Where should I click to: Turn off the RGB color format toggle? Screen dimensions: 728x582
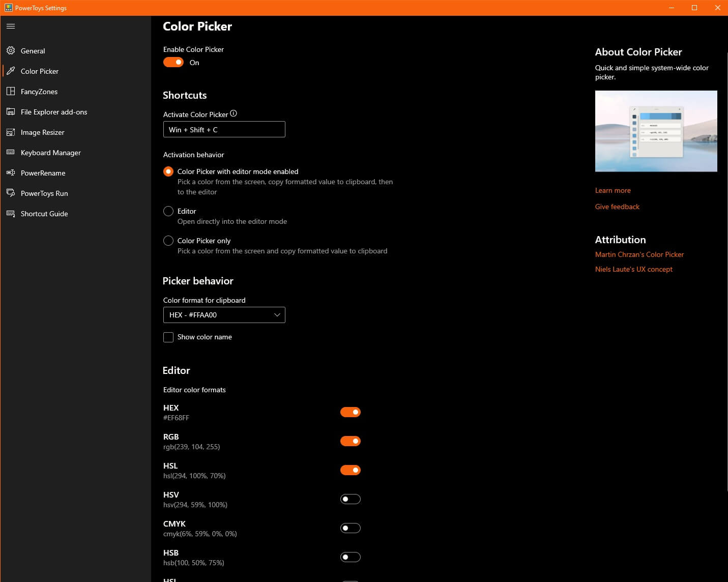tap(350, 441)
